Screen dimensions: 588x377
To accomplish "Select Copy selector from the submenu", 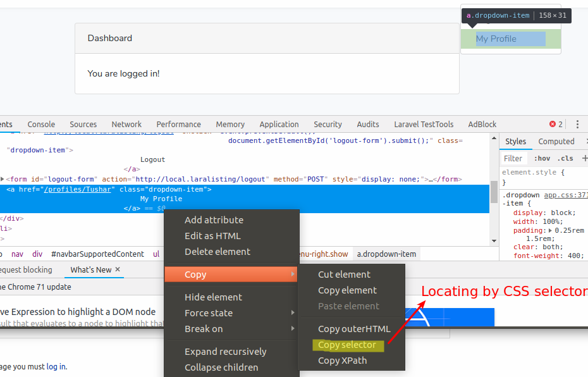I will coord(348,345).
